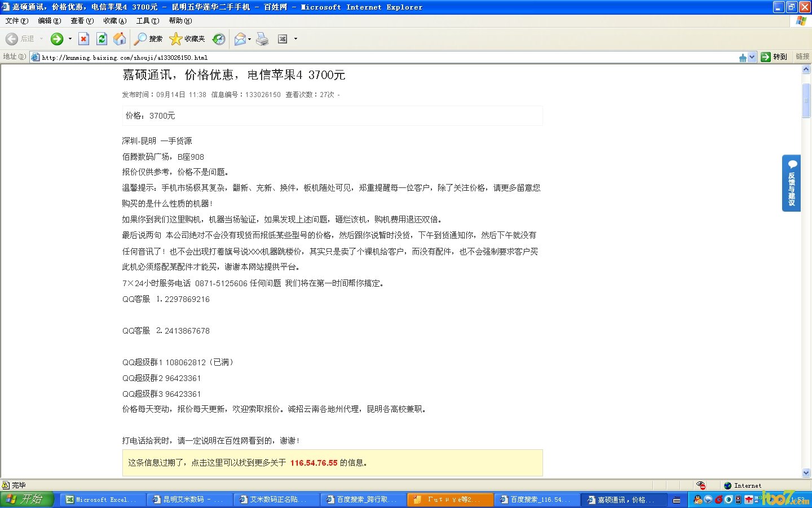
Task: Click the 深圳-昆明 一手货源 line
Action: coord(157,141)
